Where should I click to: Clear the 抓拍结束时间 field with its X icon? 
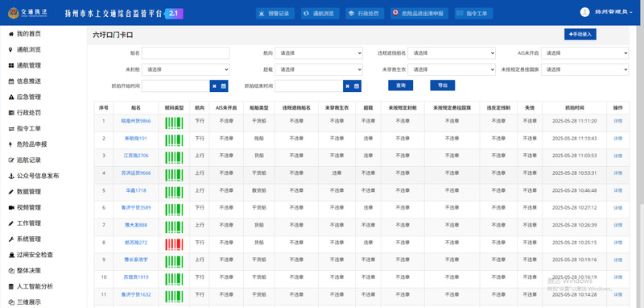tap(348, 86)
